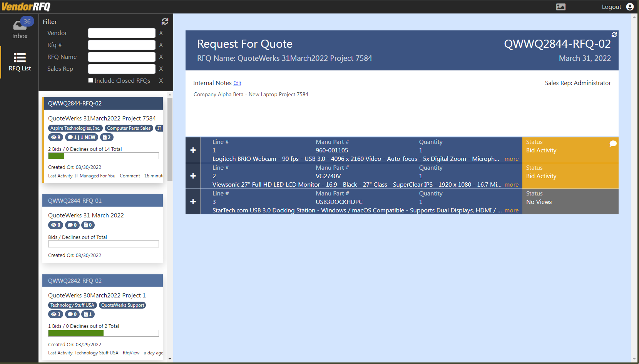Refresh the Request For Quote header
Viewport: 639px width, 364px height.
(614, 35)
